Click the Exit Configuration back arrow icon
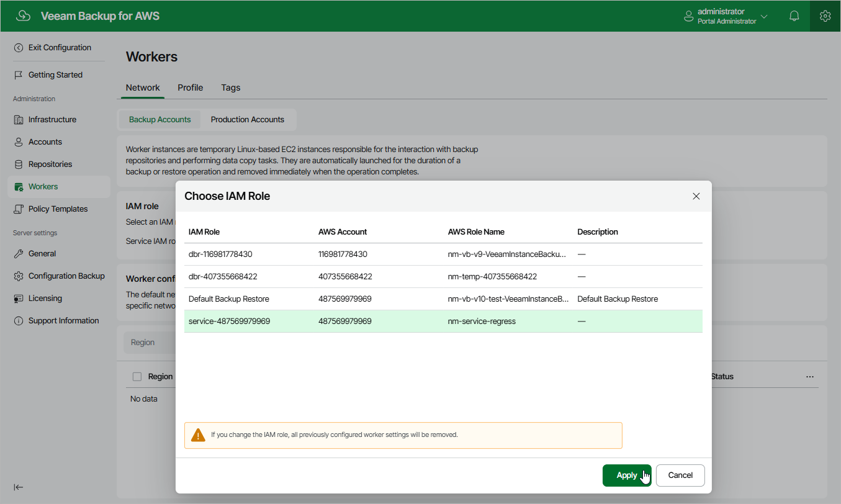 point(19,48)
